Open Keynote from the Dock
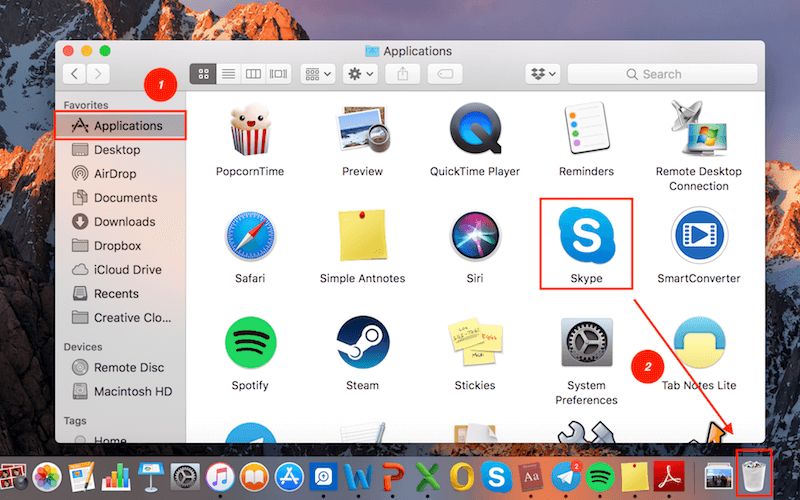This screenshot has width=800, height=500. click(x=151, y=477)
